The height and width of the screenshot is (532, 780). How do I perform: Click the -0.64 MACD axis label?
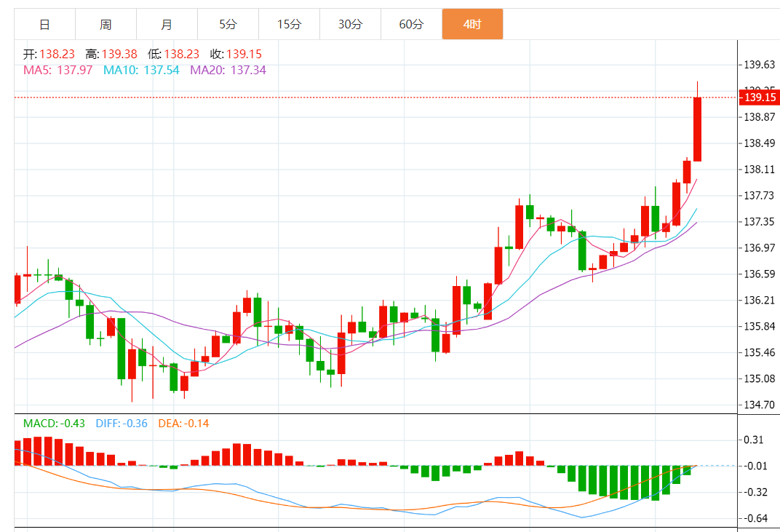tap(754, 519)
